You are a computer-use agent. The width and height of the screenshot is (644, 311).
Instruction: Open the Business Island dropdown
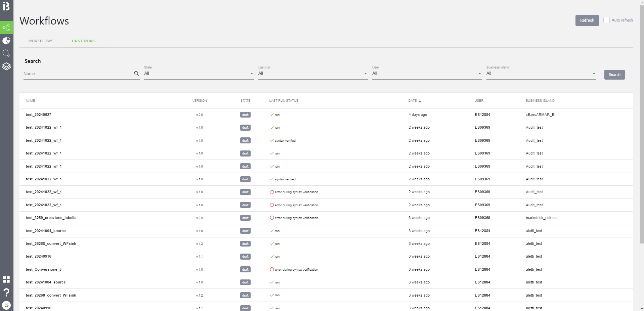pos(541,74)
